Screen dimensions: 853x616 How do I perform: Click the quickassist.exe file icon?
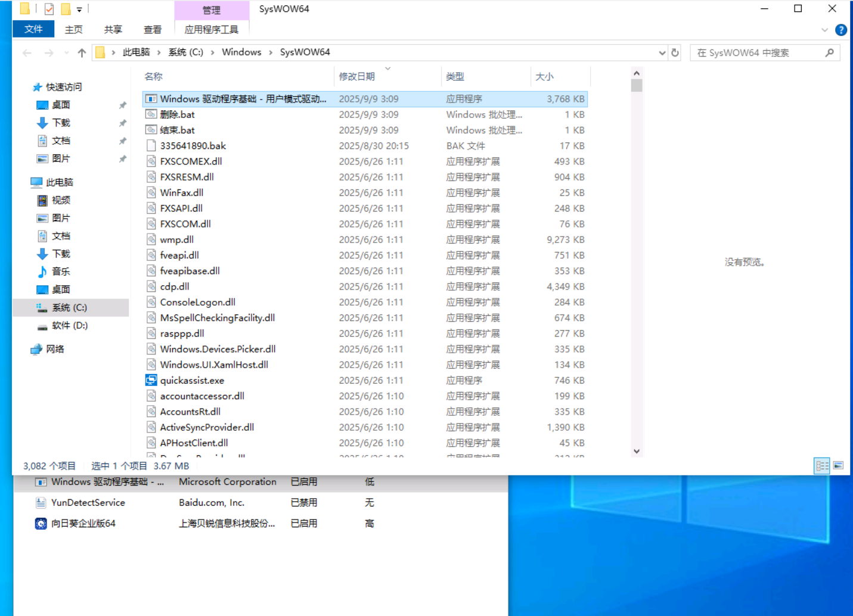(x=151, y=381)
